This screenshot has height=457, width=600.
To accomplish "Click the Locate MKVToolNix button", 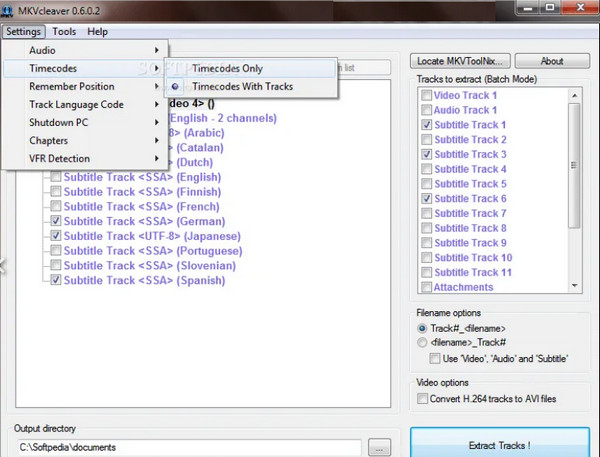I will pos(460,61).
